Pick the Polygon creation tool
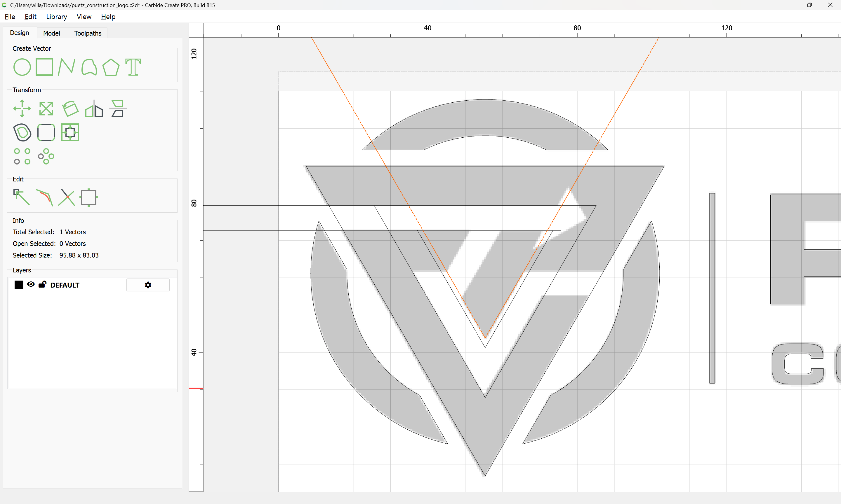The width and height of the screenshot is (841, 504). 111,67
